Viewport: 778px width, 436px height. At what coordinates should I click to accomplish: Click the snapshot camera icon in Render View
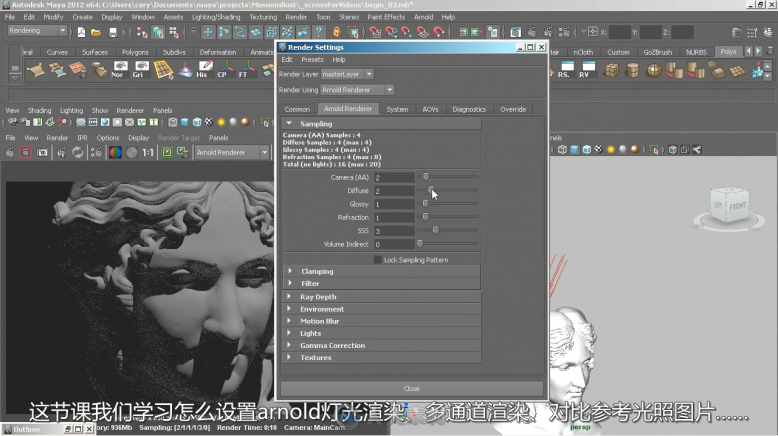[43, 152]
